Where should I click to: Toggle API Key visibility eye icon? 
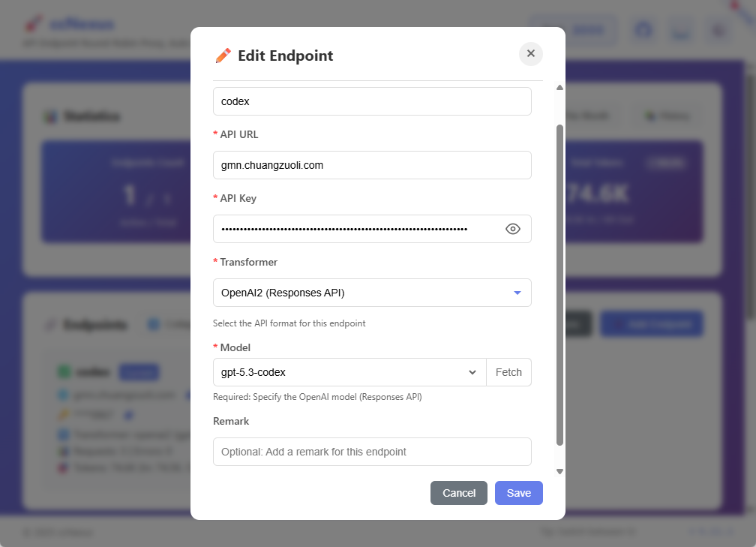[513, 229]
